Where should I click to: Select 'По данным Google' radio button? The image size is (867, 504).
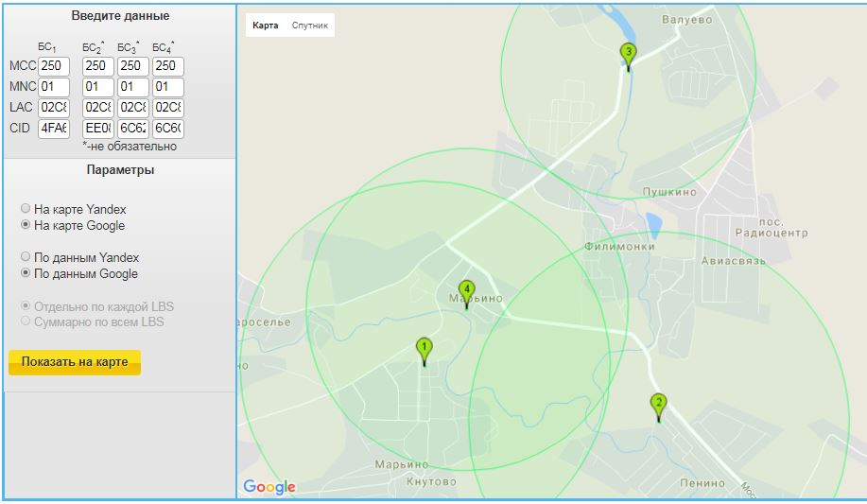point(26,273)
